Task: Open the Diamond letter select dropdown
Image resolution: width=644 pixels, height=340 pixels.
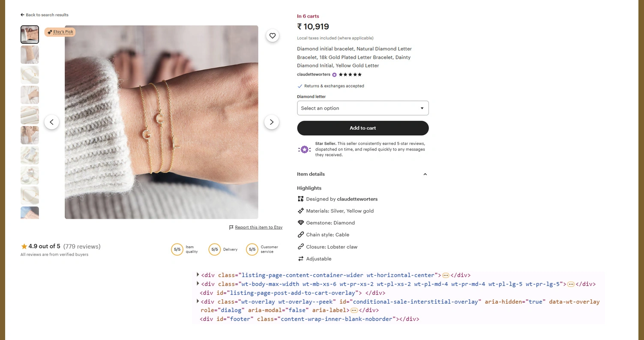Action: pos(363,108)
